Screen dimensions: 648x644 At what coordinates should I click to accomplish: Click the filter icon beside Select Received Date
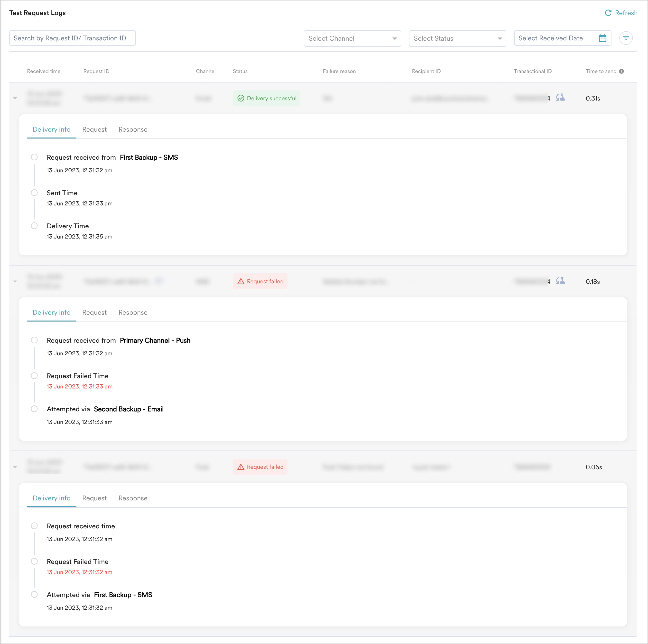point(626,38)
